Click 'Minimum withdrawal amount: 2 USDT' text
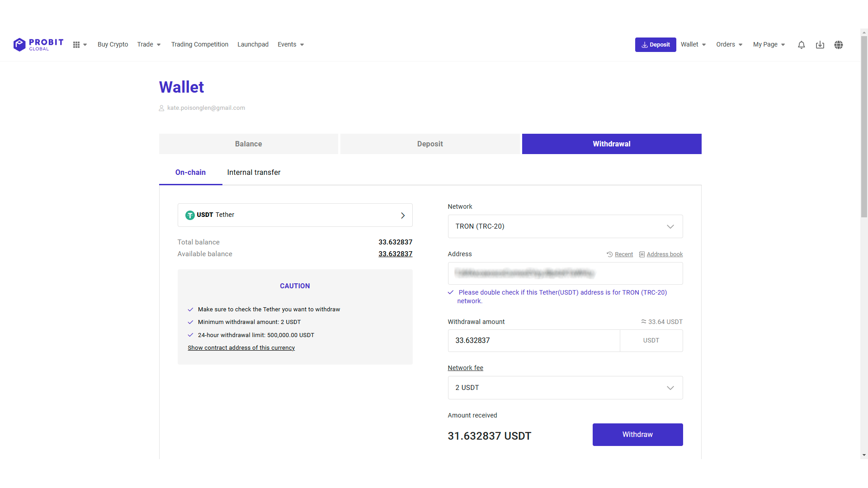Screen dimensions: 868x488 pyautogui.click(x=249, y=322)
